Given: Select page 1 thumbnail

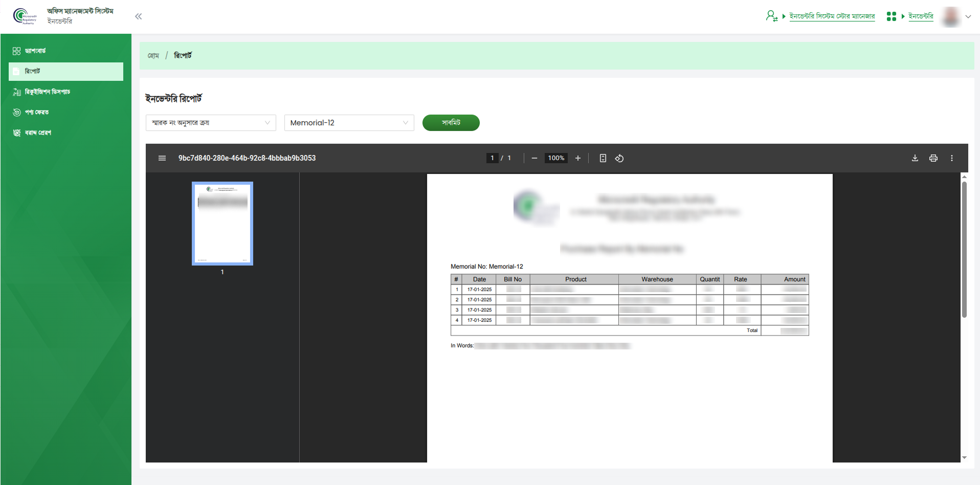Looking at the screenshot, I should tap(222, 224).
